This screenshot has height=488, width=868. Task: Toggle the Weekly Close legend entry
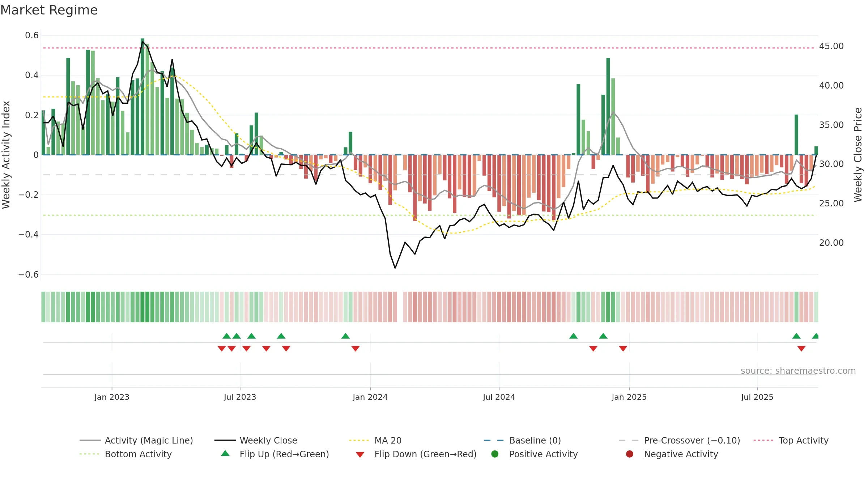pos(256,440)
